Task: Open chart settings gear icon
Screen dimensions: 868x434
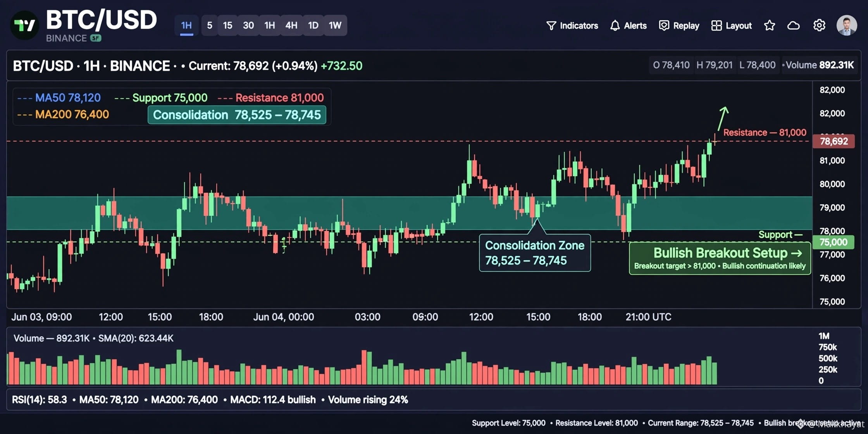Action: (819, 26)
